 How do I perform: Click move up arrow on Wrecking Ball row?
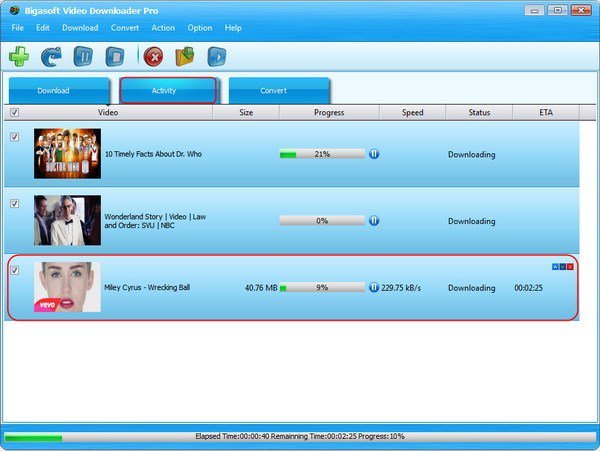click(x=555, y=267)
